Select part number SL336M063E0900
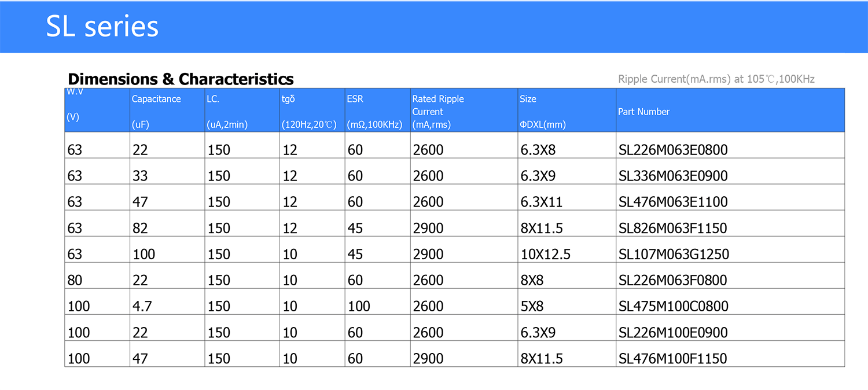868x390 pixels. (x=673, y=176)
